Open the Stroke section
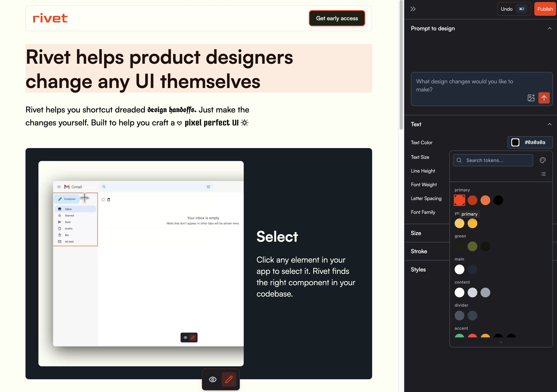Screen dimensions: 557x392 click(x=419, y=251)
